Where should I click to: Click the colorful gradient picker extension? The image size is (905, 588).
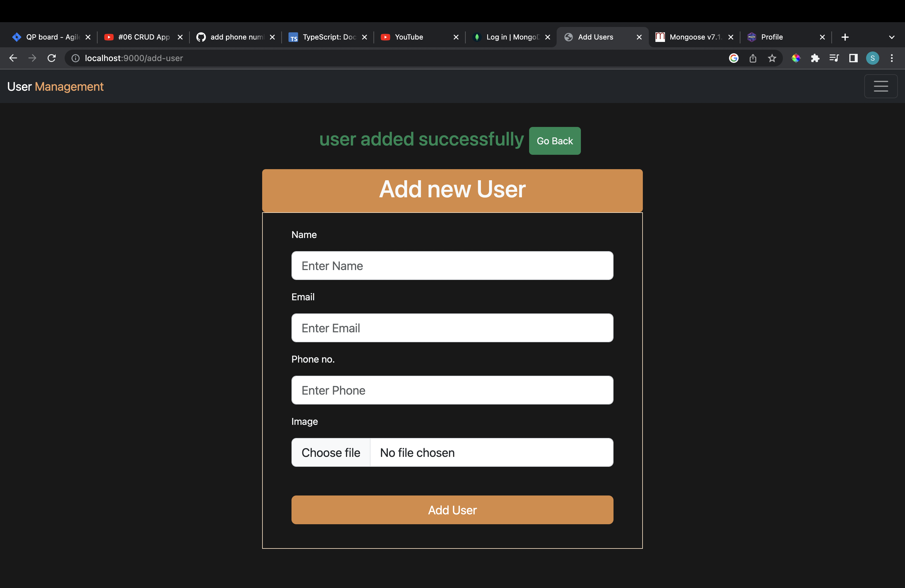click(x=796, y=58)
